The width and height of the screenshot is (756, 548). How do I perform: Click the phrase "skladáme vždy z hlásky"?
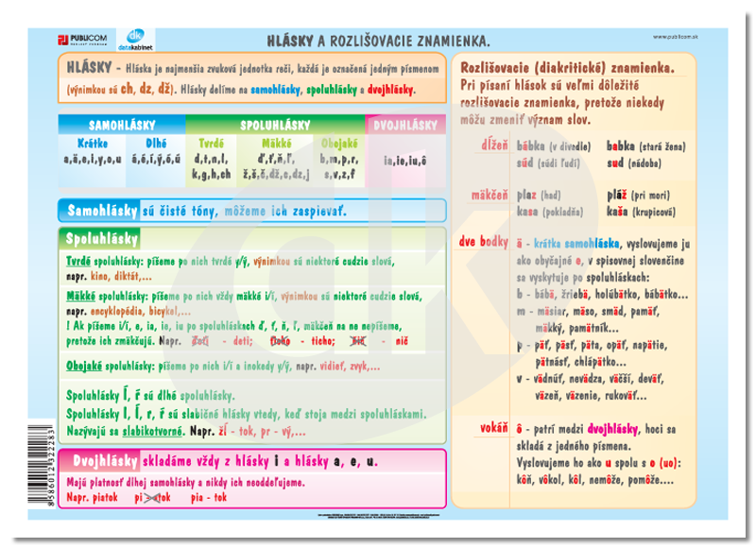205,462
